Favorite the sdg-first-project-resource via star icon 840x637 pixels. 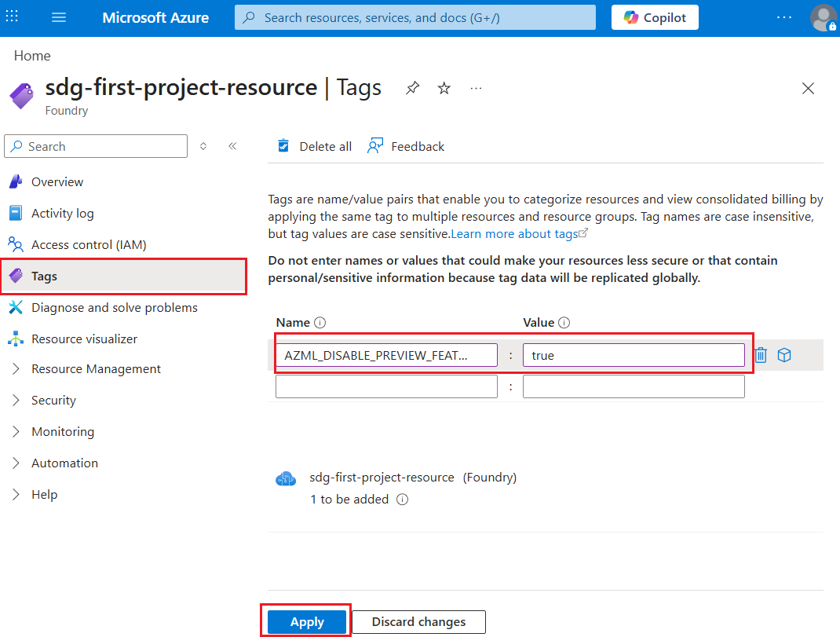[444, 88]
